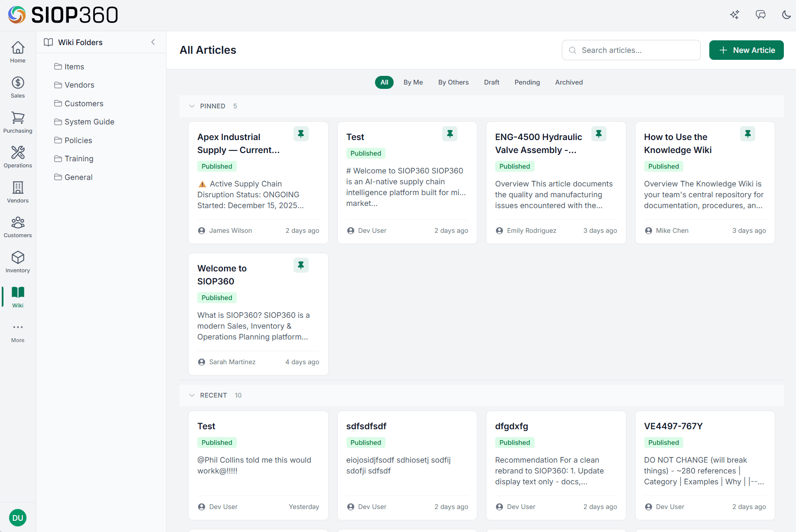Image resolution: width=796 pixels, height=532 pixels.
Task: Collapse the PINNED section chevron
Action: point(192,106)
